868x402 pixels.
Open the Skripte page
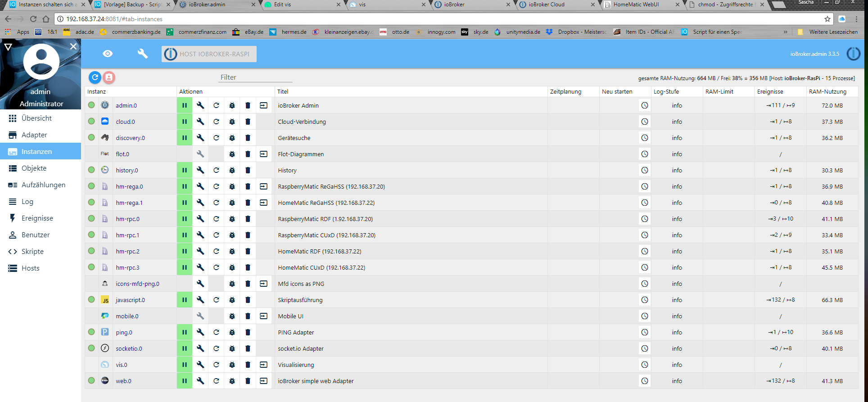tap(41, 251)
